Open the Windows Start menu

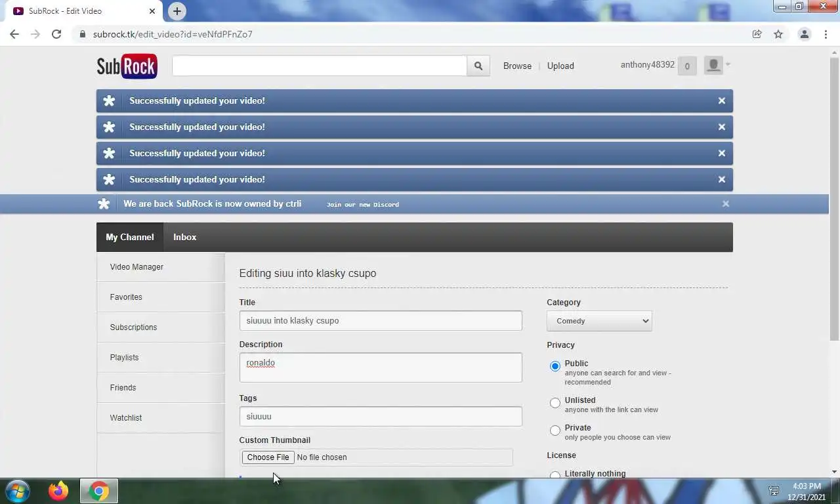click(x=18, y=491)
